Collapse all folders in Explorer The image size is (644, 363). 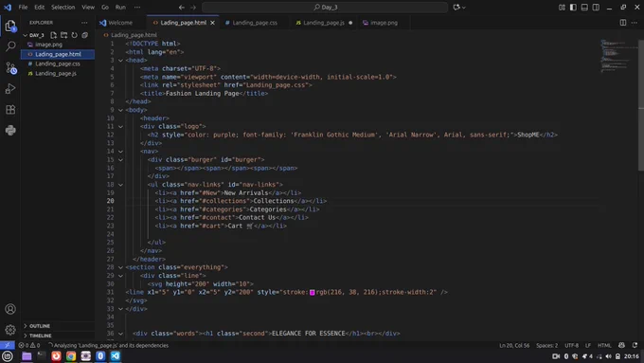tap(84, 35)
